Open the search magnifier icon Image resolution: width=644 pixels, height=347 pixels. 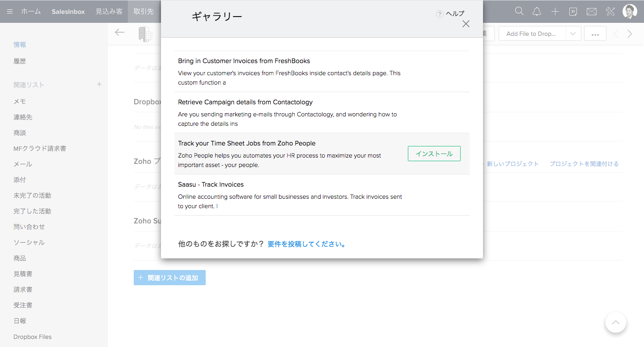click(519, 12)
